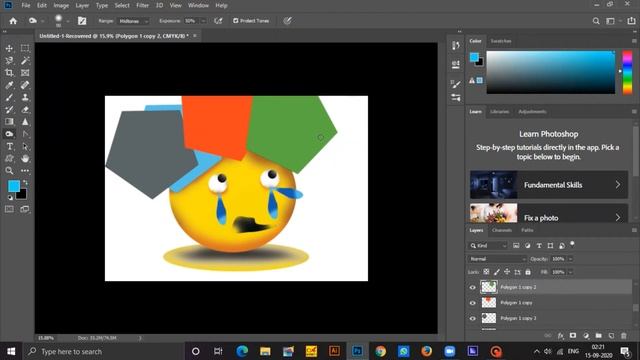Click the add layer mask icon
Image resolution: width=640 pixels, height=360 pixels.
point(573,336)
